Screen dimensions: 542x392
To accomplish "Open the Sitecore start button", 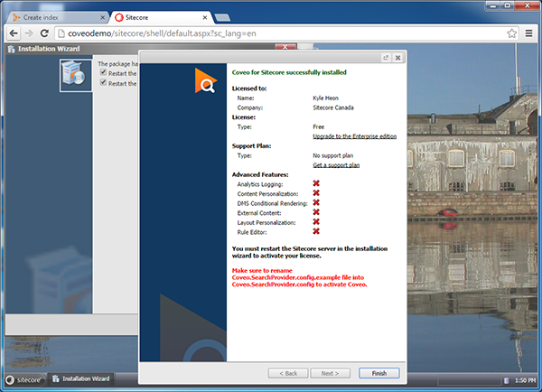I will click(25, 380).
